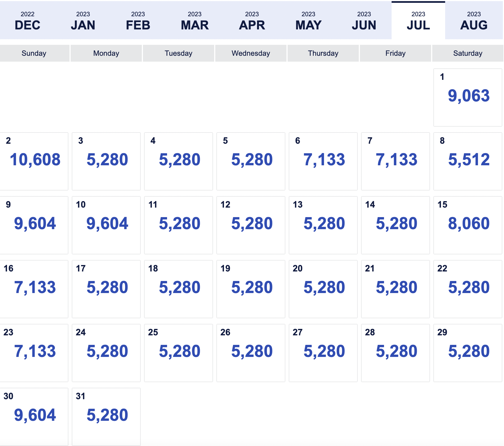Pick July 6 priced 7,133
This screenshot has height=446, width=504.
pos(323,161)
